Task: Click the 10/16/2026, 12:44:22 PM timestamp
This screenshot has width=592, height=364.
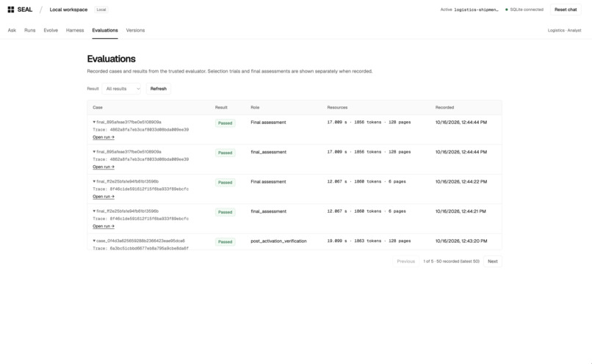Action: click(461, 181)
